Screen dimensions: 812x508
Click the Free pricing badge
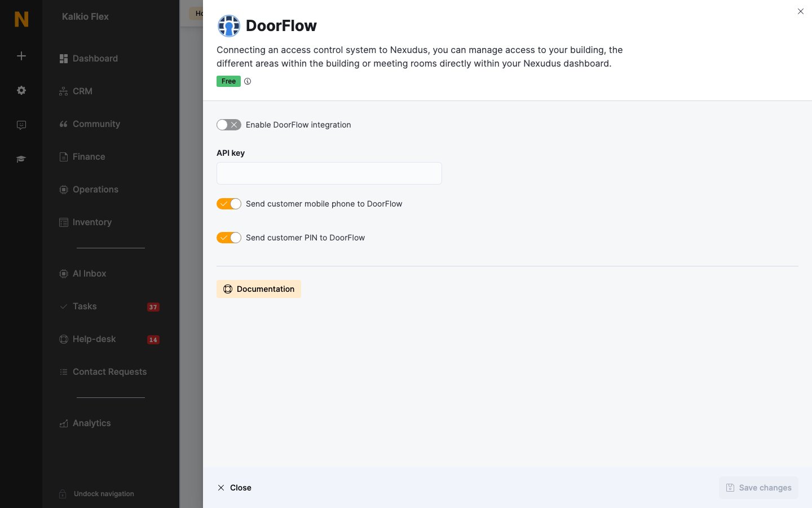pyautogui.click(x=228, y=81)
